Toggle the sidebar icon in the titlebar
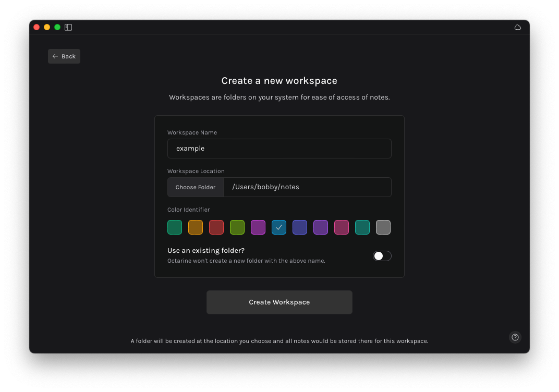 tap(68, 27)
